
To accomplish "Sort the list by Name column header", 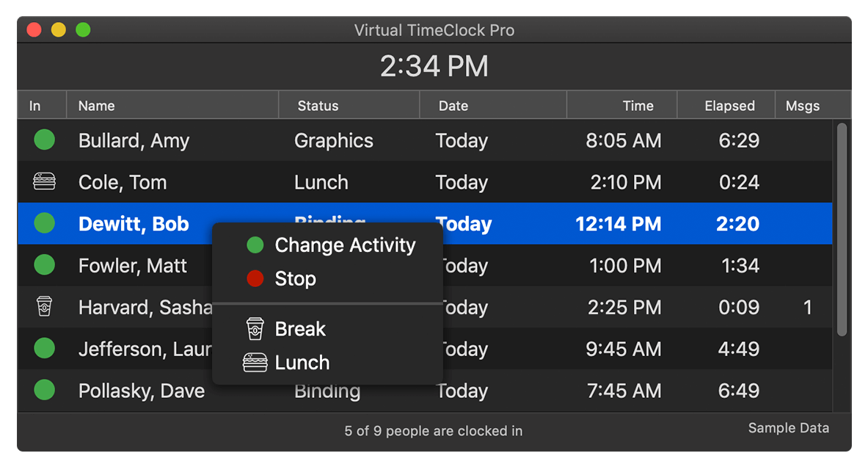I will tap(97, 106).
